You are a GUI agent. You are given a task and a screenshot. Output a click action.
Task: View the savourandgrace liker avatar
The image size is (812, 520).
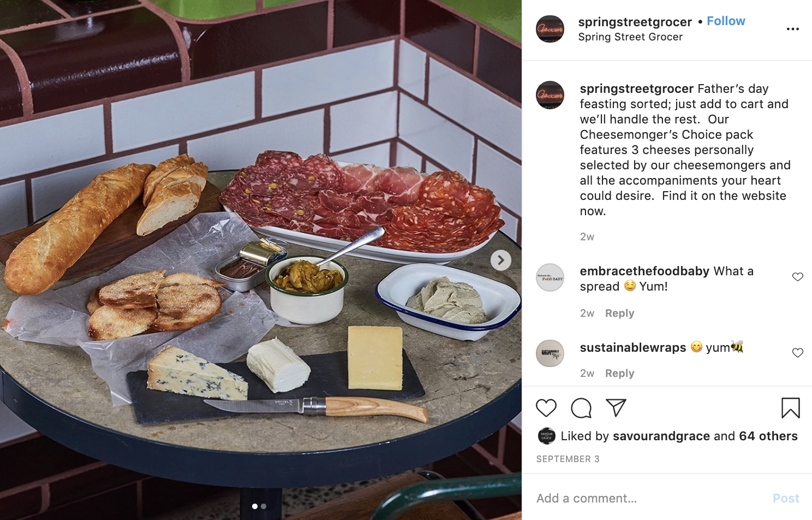tap(546, 436)
